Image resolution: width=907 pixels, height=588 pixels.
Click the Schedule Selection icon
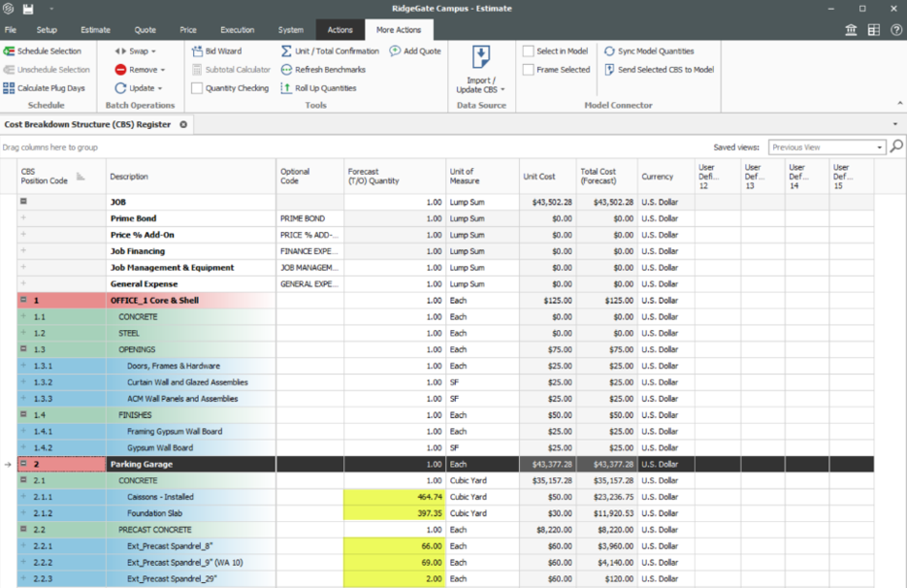click(x=9, y=51)
